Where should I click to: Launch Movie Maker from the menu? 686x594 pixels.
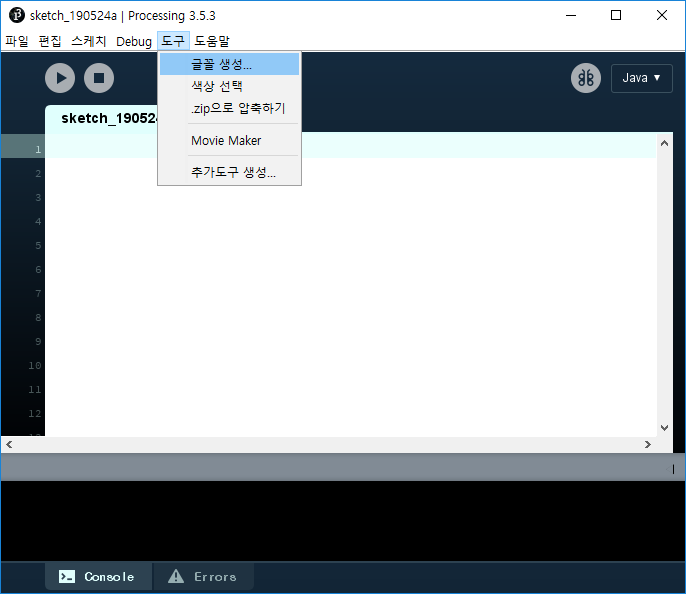229,140
